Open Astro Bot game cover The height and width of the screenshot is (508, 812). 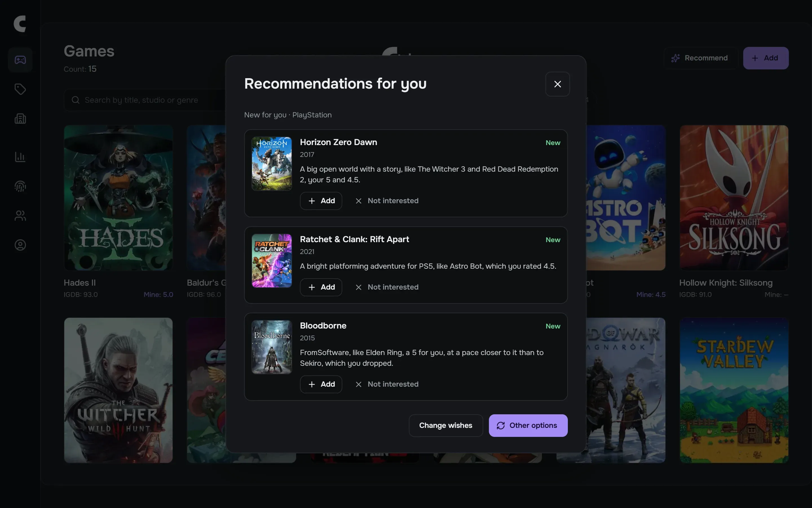click(626, 198)
